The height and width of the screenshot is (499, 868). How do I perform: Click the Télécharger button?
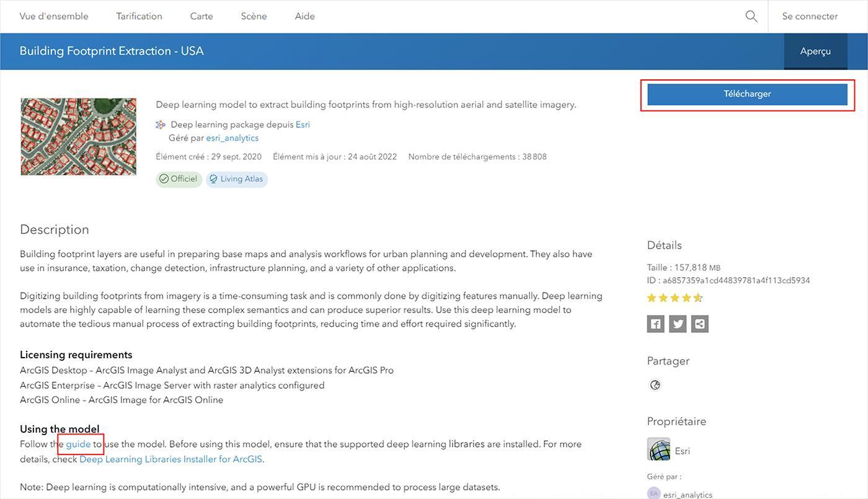pos(747,94)
